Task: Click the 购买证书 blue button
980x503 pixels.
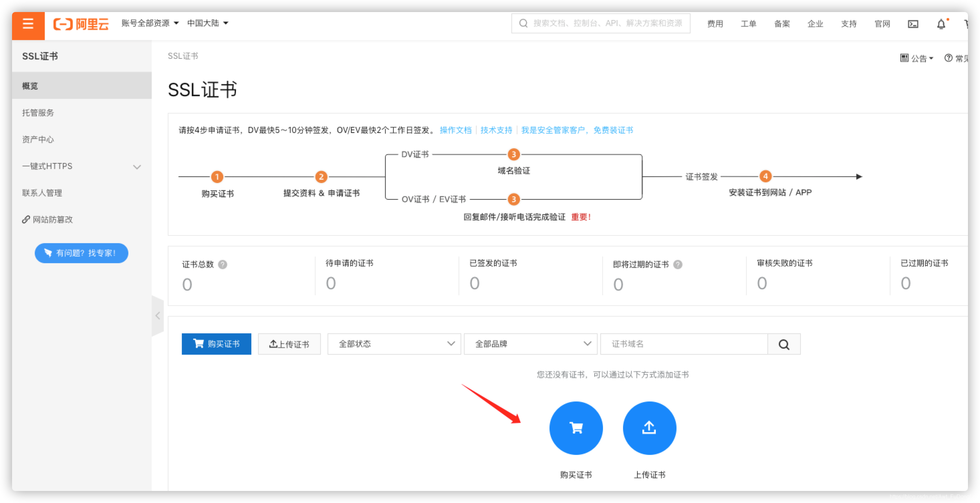Action: point(217,344)
